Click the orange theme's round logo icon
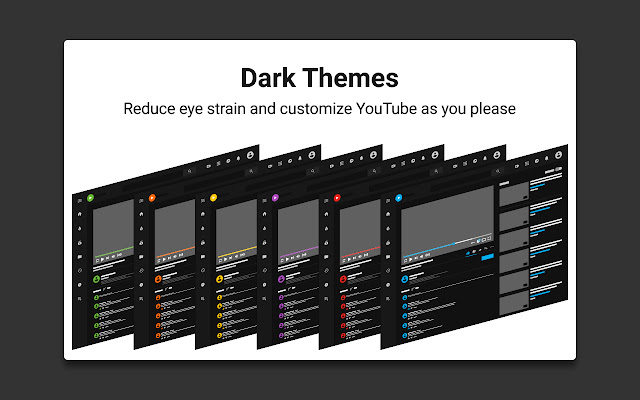The width and height of the screenshot is (640, 400). (x=152, y=198)
